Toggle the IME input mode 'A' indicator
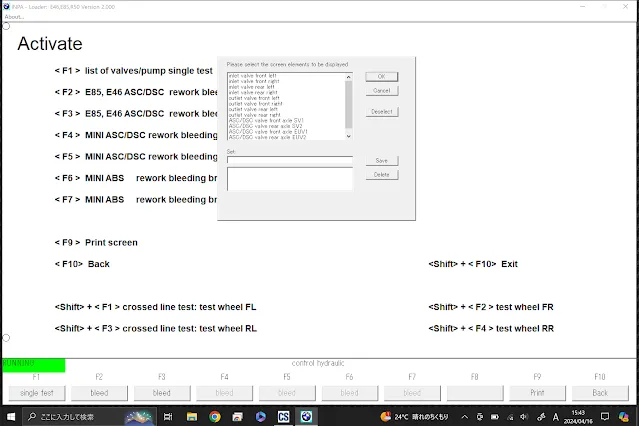 (x=555, y=417)
